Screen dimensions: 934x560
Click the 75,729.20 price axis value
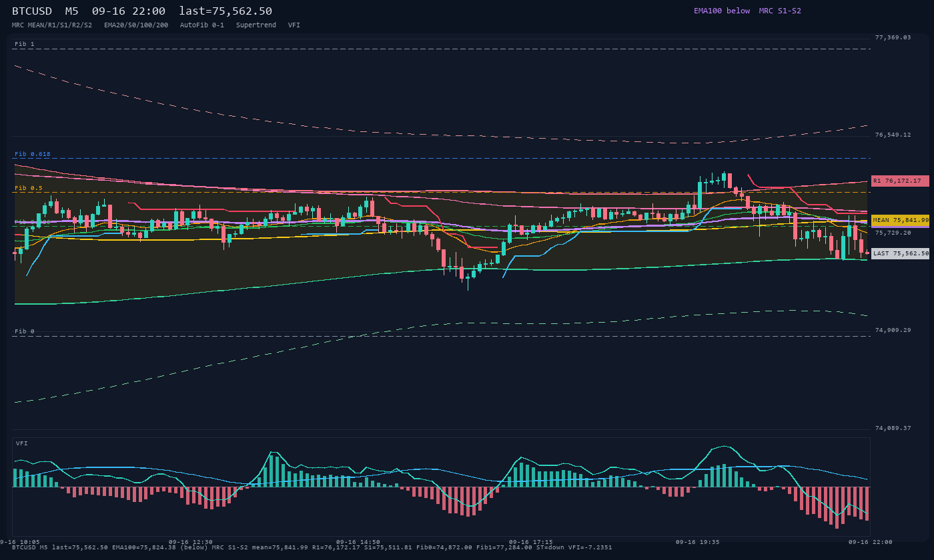coord(893,233)
